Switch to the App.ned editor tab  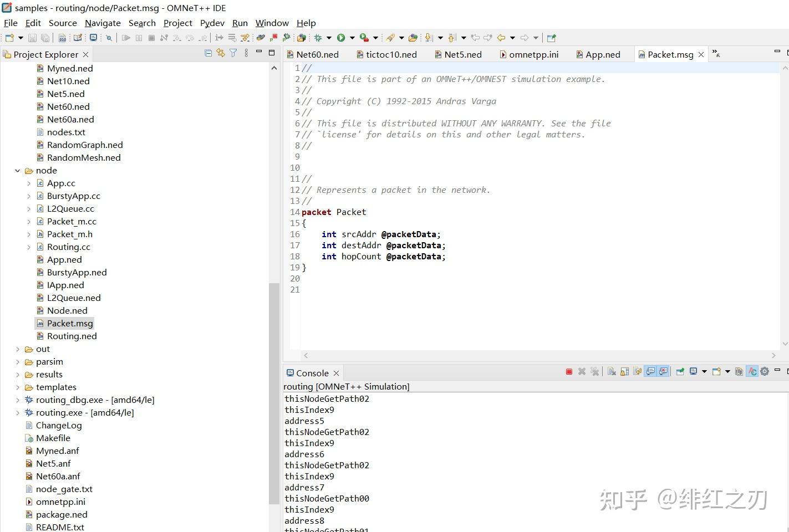pos(598,54)
